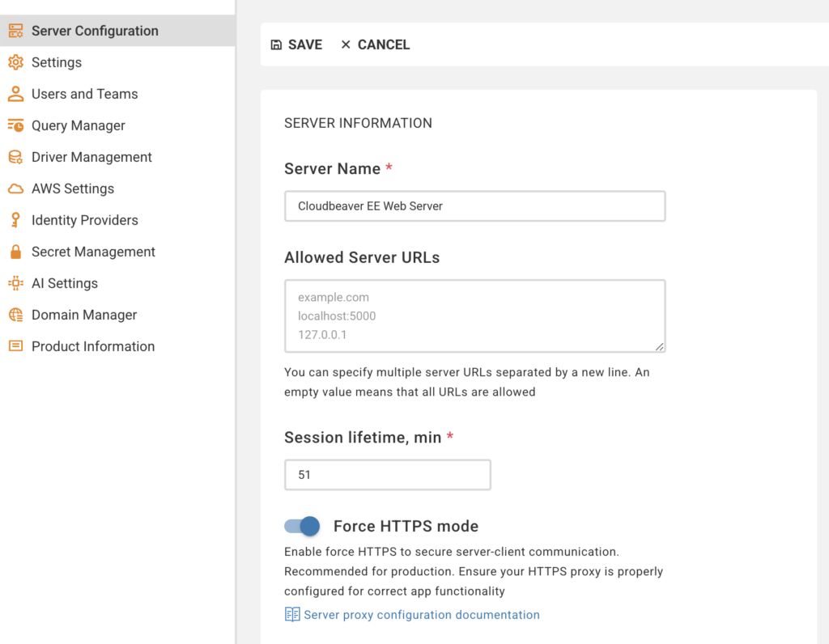Image resolution: width=829 pixels, height=644 pixels.
Task: Click the Settings gear icon
Action: pos(15,62)
